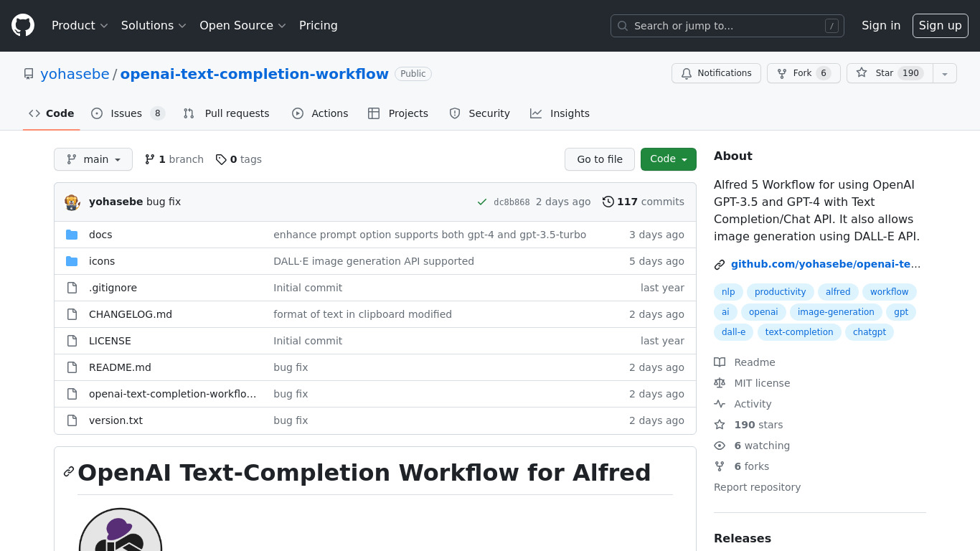Open commit 'enhance prompt option supports both gpt-4'
980x551 pixels.
coord(430,235)
